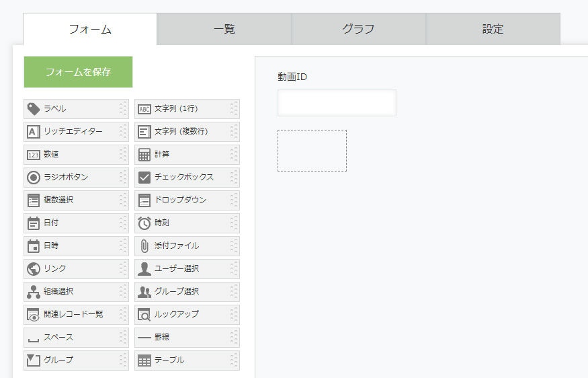Open the 設定 tab

493,30
